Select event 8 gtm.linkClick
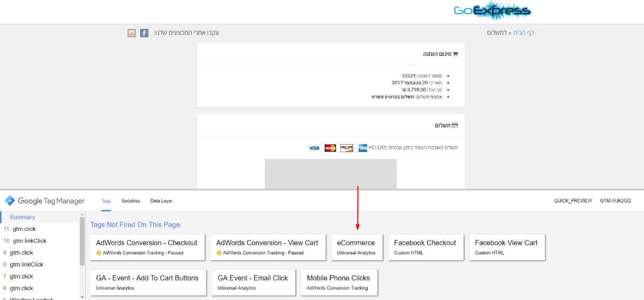Screen dimensions: 644x300 [40, 264]
